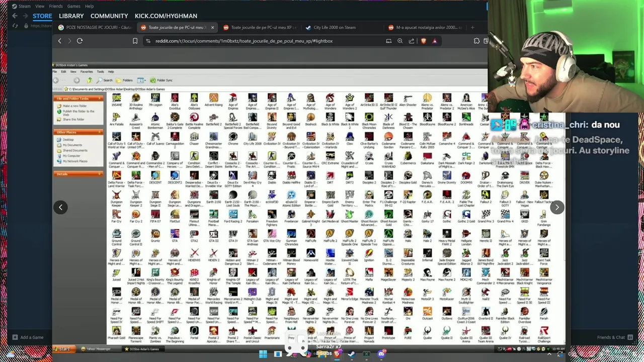Select the Gruntz shortcut

click(x=155, y=237)
